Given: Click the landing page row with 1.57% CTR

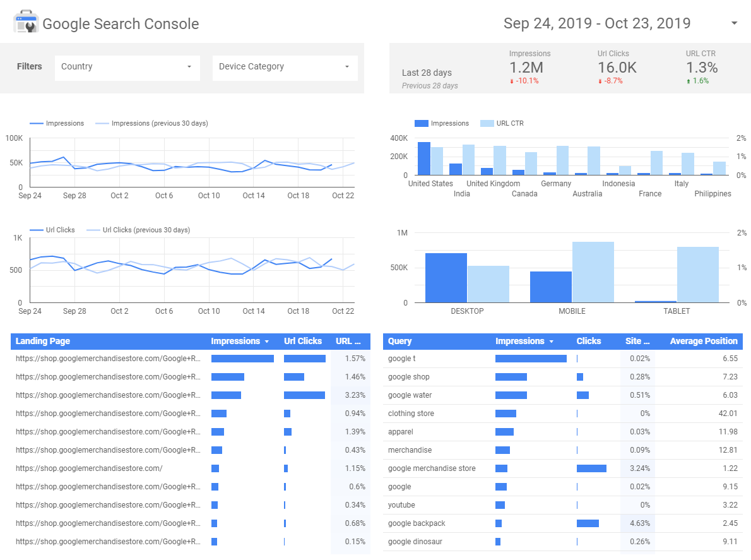Looking at the screenshot, I should click(x=190, y=359).
